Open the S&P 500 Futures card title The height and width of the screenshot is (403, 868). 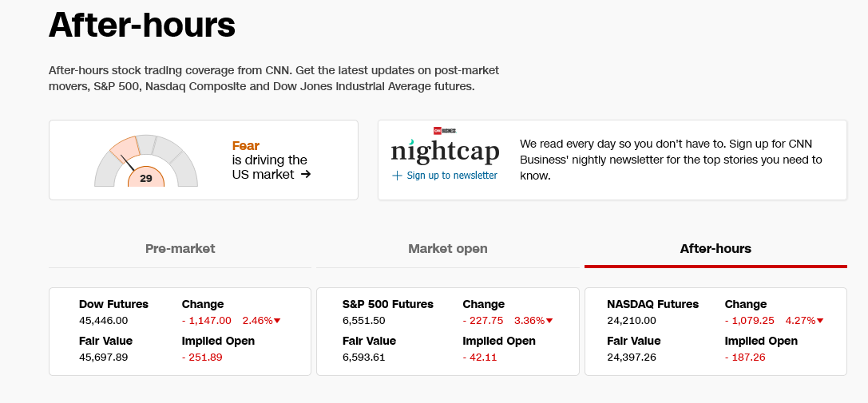(x=387, y=304)
